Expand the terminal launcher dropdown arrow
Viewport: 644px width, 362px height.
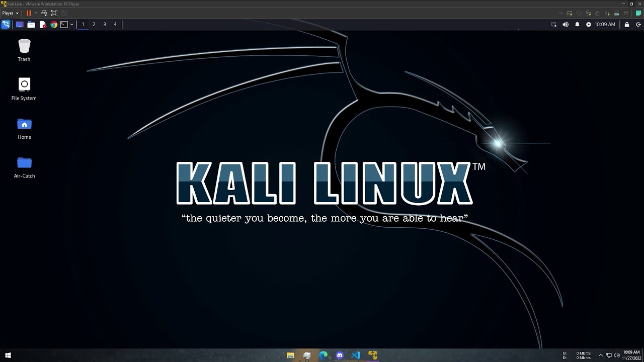click(x=71, y=24)
